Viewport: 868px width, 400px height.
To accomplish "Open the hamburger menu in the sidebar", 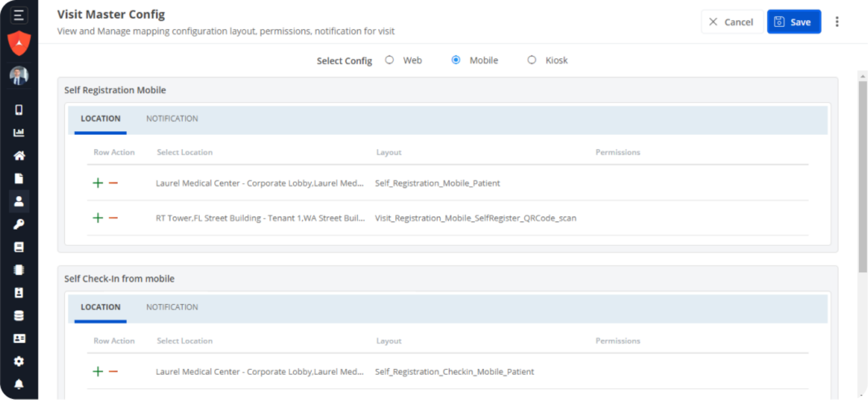I will coord(18,15).
